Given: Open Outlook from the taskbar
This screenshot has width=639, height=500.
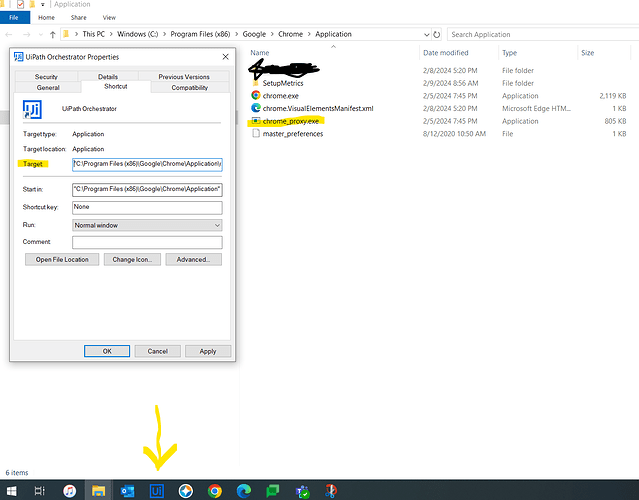Looking at the screenshot, I should click(128, 491).
